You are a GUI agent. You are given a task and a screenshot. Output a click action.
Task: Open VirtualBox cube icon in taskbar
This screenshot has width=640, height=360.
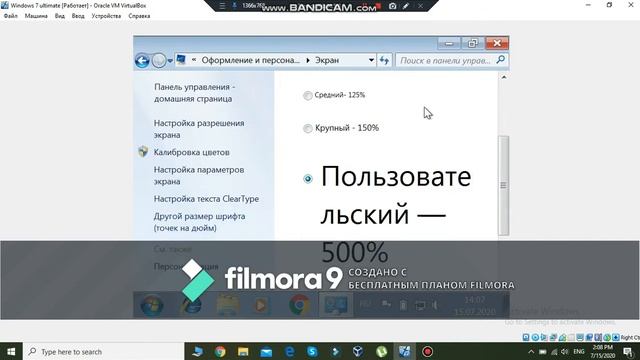[358, 351]
